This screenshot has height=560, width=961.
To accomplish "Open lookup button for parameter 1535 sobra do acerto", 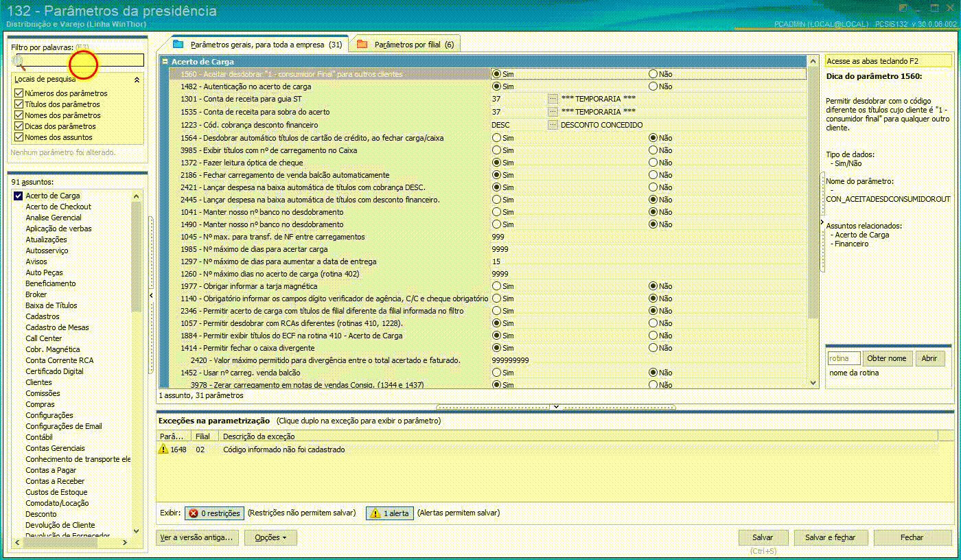I will coord(553,112).
